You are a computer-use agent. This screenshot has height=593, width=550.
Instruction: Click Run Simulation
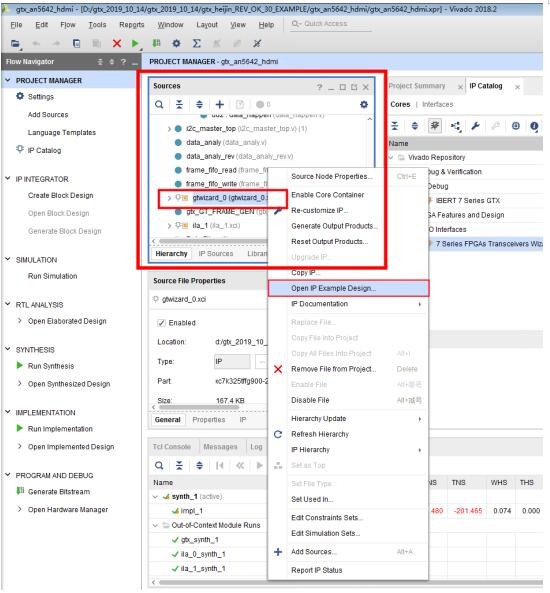53,276
